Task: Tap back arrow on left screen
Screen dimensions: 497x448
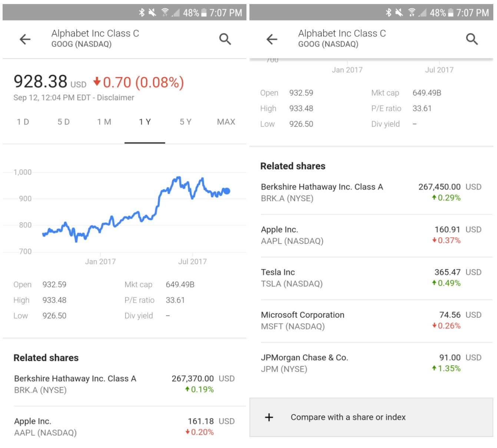Action: (25, 39)
